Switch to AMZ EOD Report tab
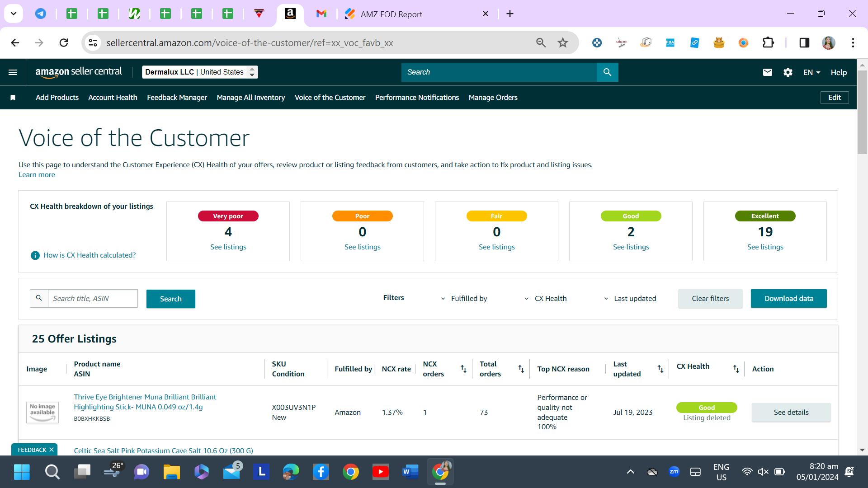Screen dimensions: 868x488 tap(416, 14)
